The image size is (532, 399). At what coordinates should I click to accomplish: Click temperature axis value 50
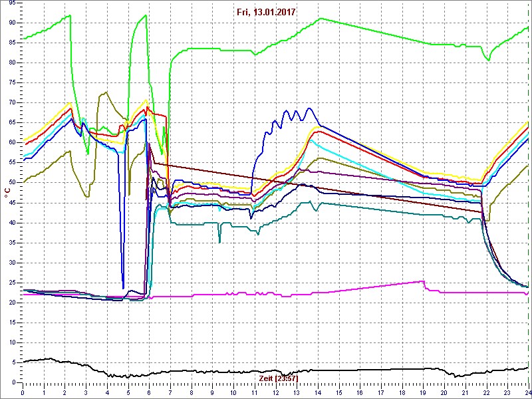(x=12, y=183)
